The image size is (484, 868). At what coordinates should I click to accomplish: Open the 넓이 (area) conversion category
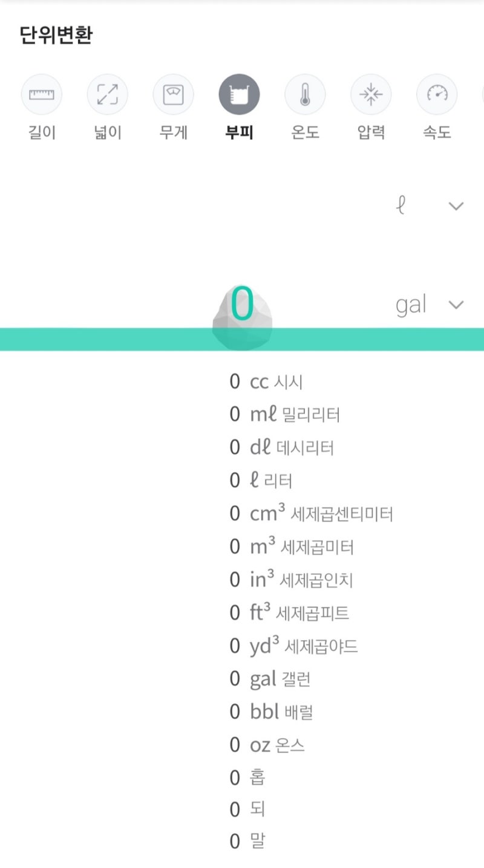108,94
